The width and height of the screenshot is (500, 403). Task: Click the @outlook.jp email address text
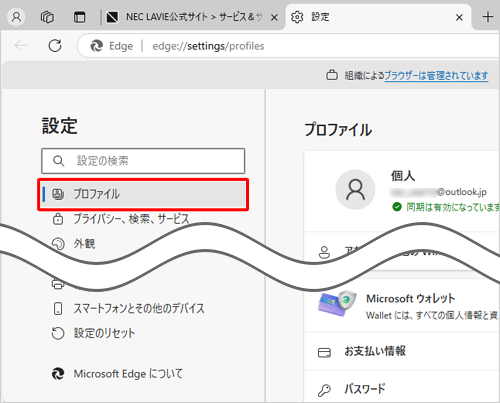coord(462,192)
